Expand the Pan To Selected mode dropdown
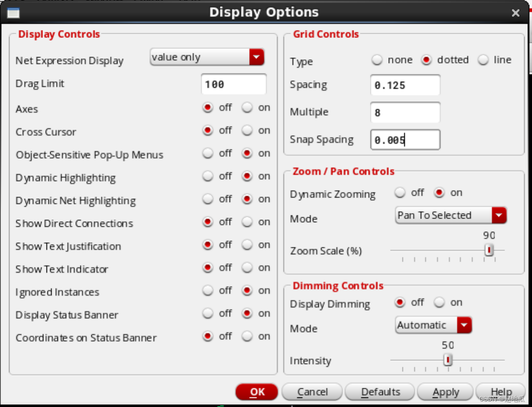 (499, 215)
